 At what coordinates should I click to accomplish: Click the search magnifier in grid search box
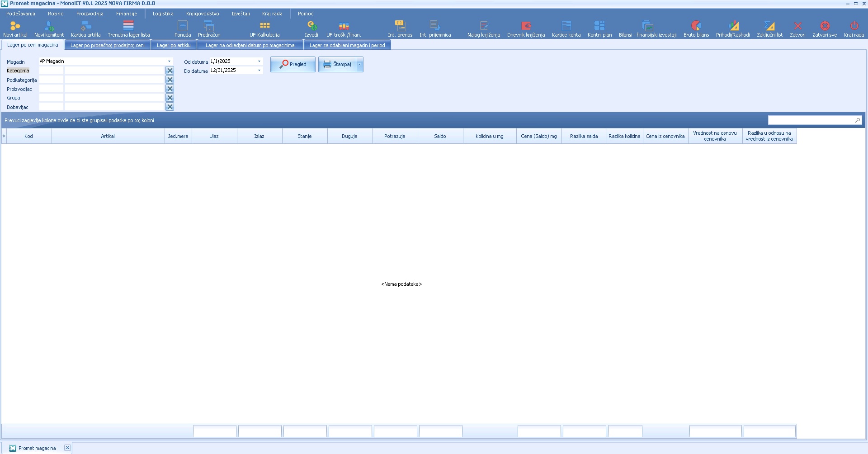(x=858, y=120)
